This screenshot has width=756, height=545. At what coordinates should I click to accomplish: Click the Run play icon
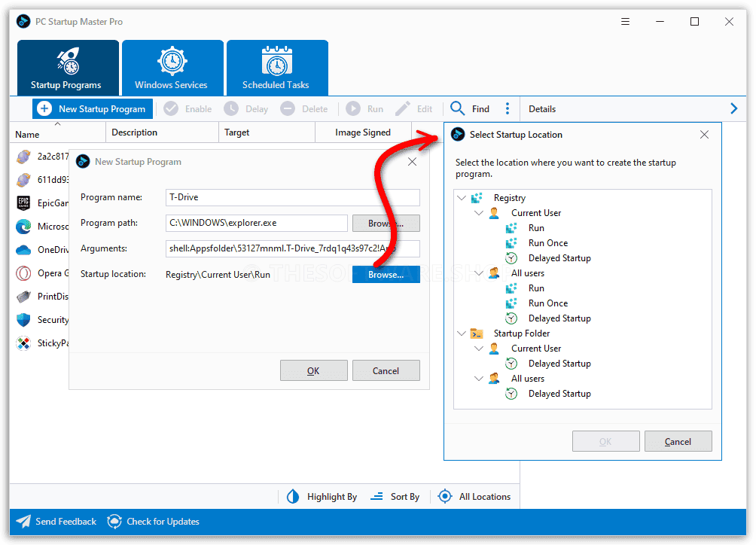pyautogui.click(x=353, y=109)
